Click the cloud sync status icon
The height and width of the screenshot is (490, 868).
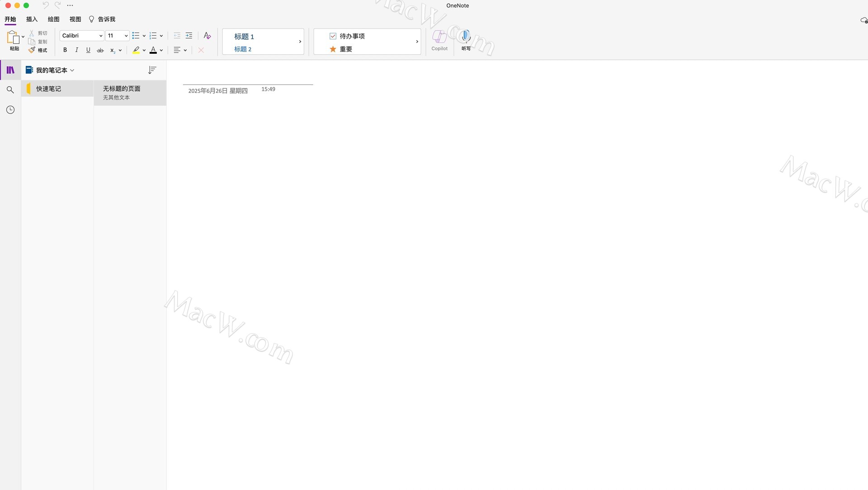click(863, 20)
